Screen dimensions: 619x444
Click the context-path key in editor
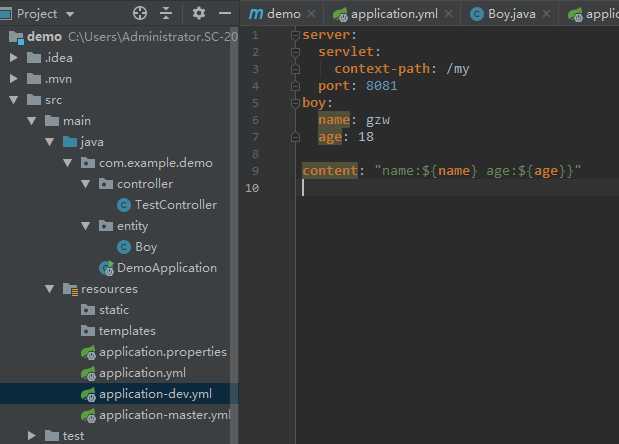[x=382, y=69]
